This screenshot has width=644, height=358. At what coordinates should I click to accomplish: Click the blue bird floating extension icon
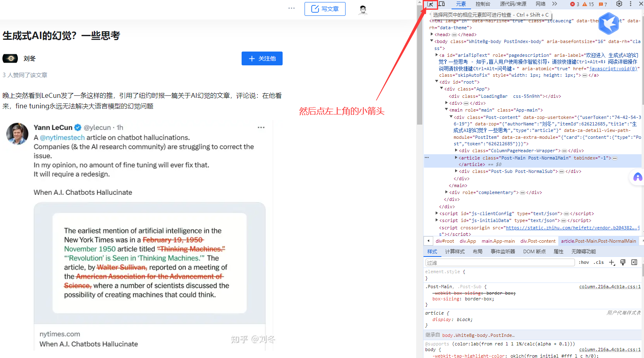coord(609,23)
